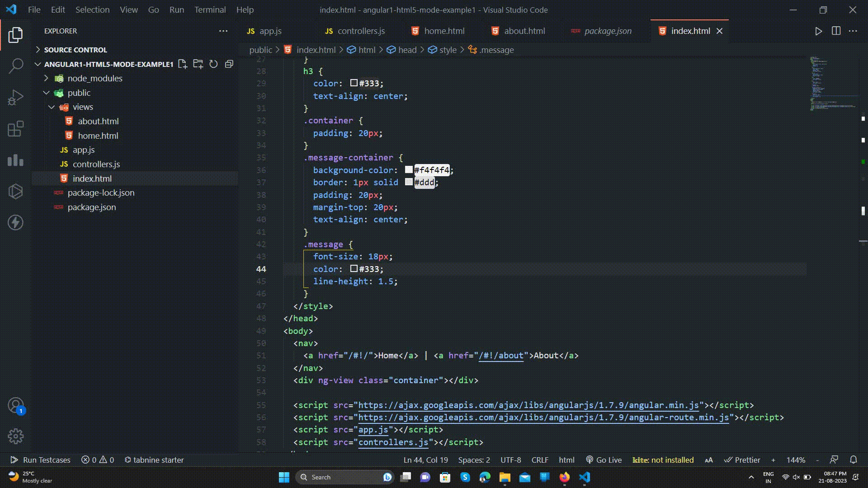The image size is (868, 488).
Task: Toggle Go Live server in status bar
Action: [604, 460]
